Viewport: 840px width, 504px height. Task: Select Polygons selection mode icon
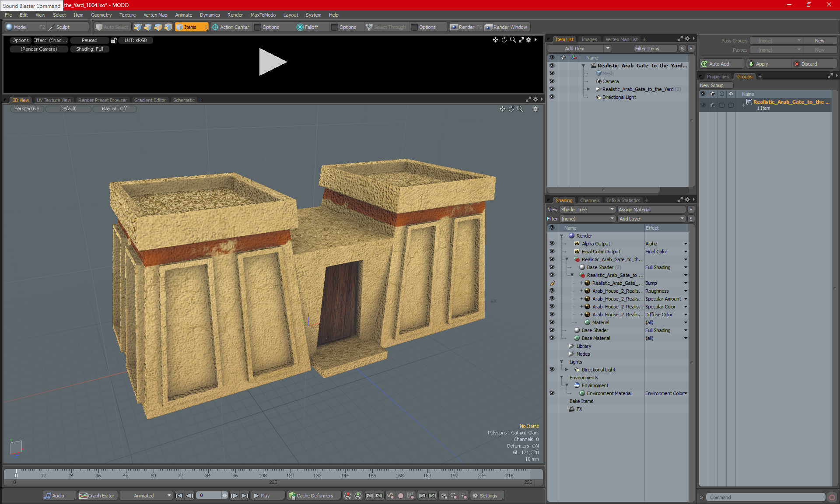(x=158, y=27)
